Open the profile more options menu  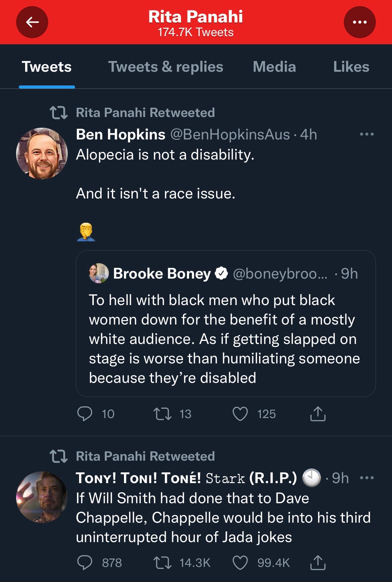point(360,22)
